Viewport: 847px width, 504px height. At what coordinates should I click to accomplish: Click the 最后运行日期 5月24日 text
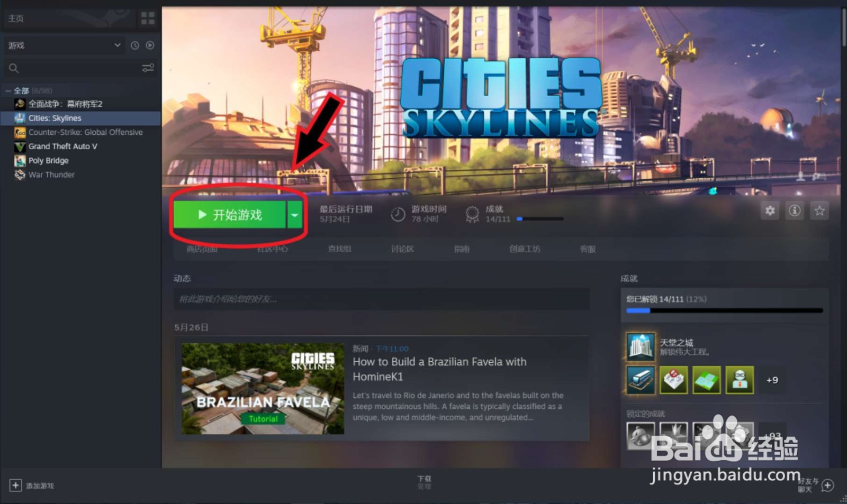pos(346,214)
